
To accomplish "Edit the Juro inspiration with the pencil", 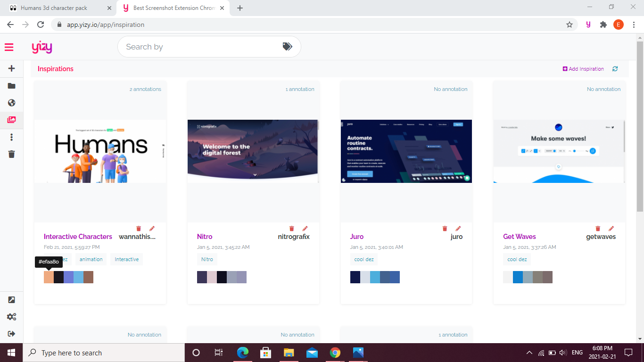I will click(x=458, y=229).
